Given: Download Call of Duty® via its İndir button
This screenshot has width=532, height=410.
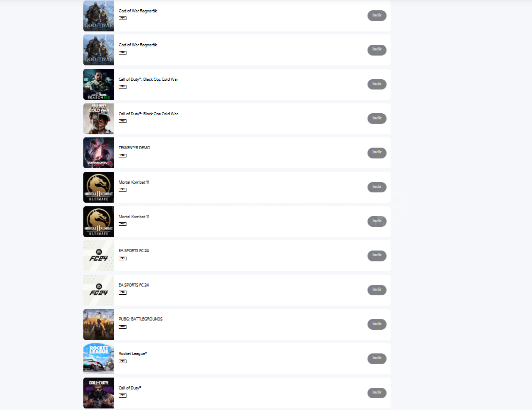Looking at the screenshot, I should pos(377,393).
